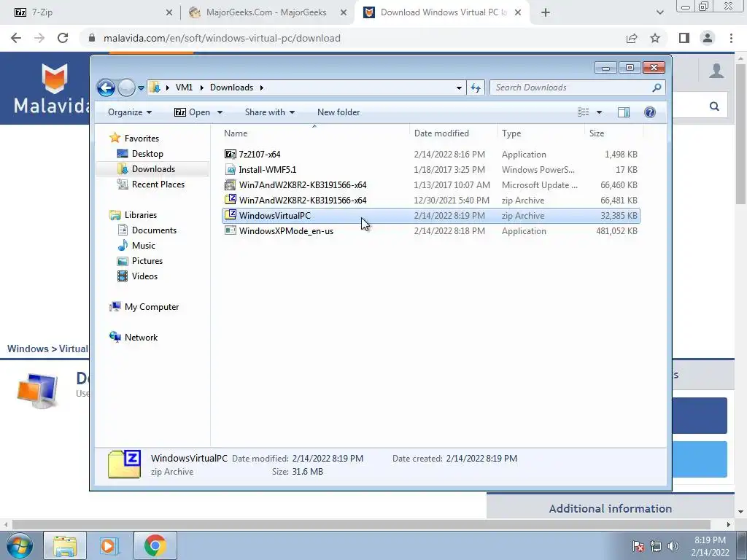Select Favorites in navigation pane
Screen dimensions: 747x560
pos(142,139)
